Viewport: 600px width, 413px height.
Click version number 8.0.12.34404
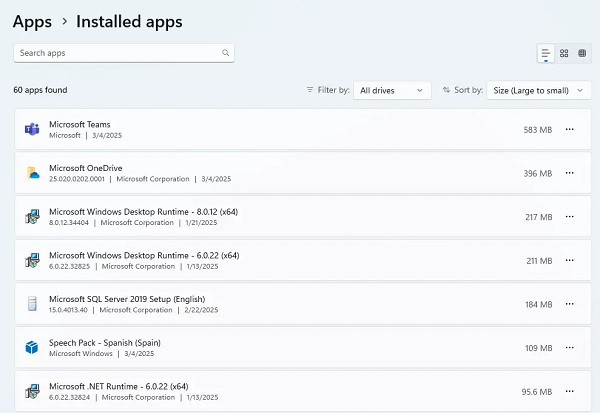[68, 222]
